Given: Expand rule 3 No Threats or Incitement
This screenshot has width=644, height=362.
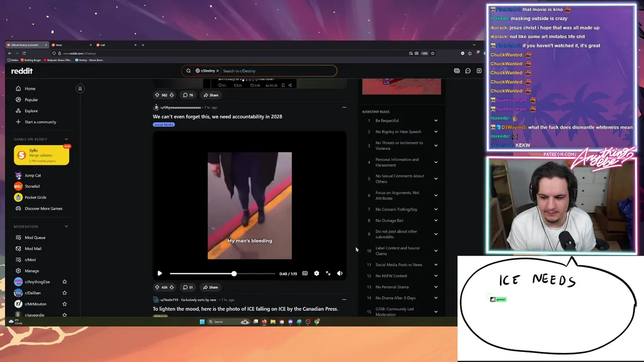Looking at the screenshot, I should click(436, 146).
